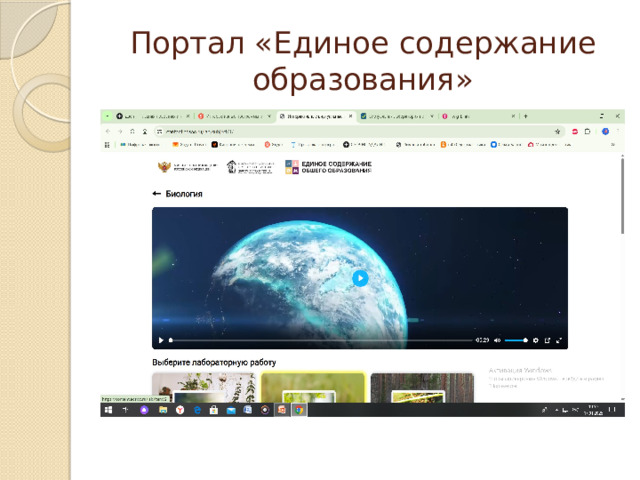This screenshot has height=480, width=640.
Task: Switch to the second browser tab with the red icon
Action: click(235, 116)
